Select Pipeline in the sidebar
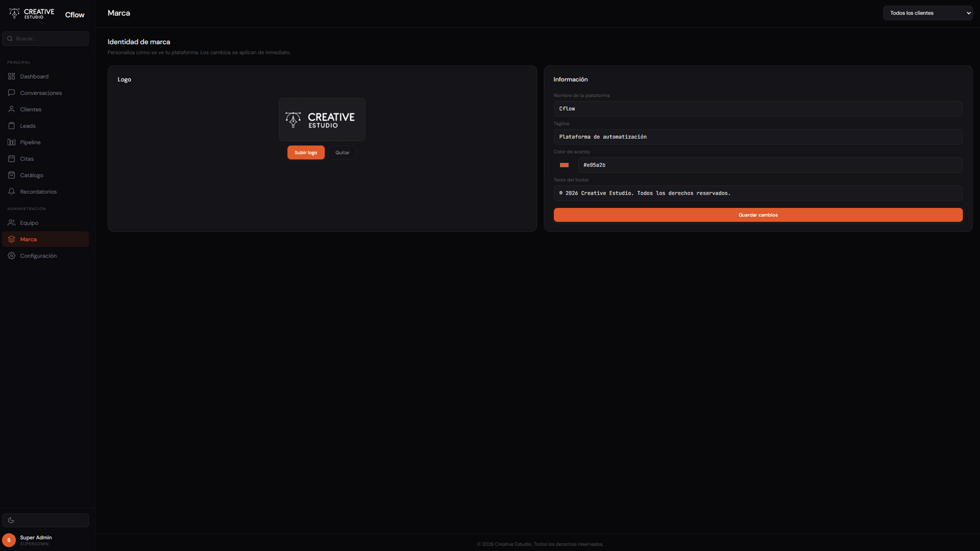The height and width of the screenshot is (551, 980). coord(45,142)
